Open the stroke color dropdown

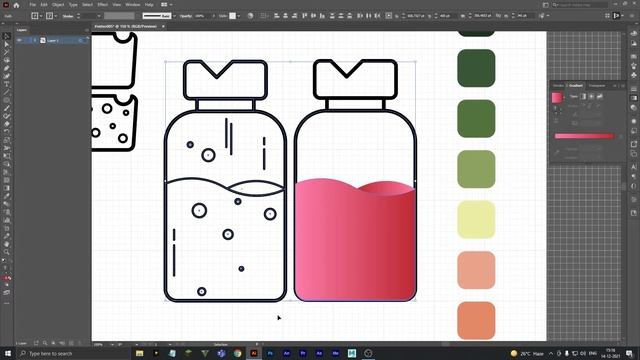(x=56, y=16)
